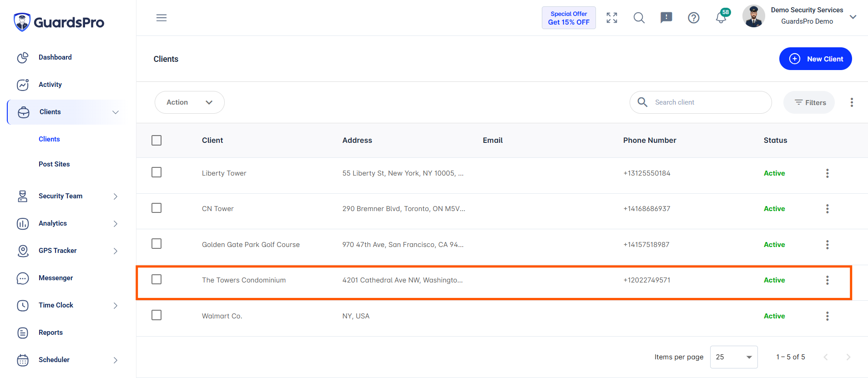This screenshot has width=868, height=378.
Task: Click the Status column header
Action: click(x=775, y=140)
